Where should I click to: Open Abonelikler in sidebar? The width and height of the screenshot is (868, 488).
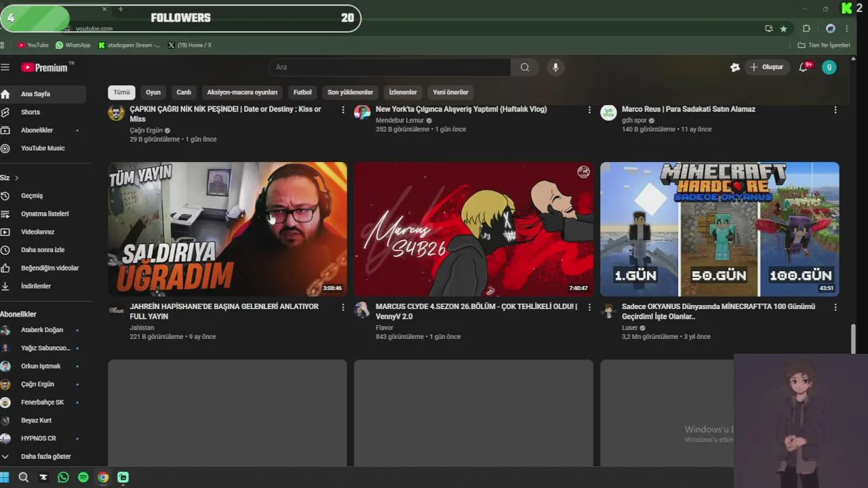pos(43,130)
